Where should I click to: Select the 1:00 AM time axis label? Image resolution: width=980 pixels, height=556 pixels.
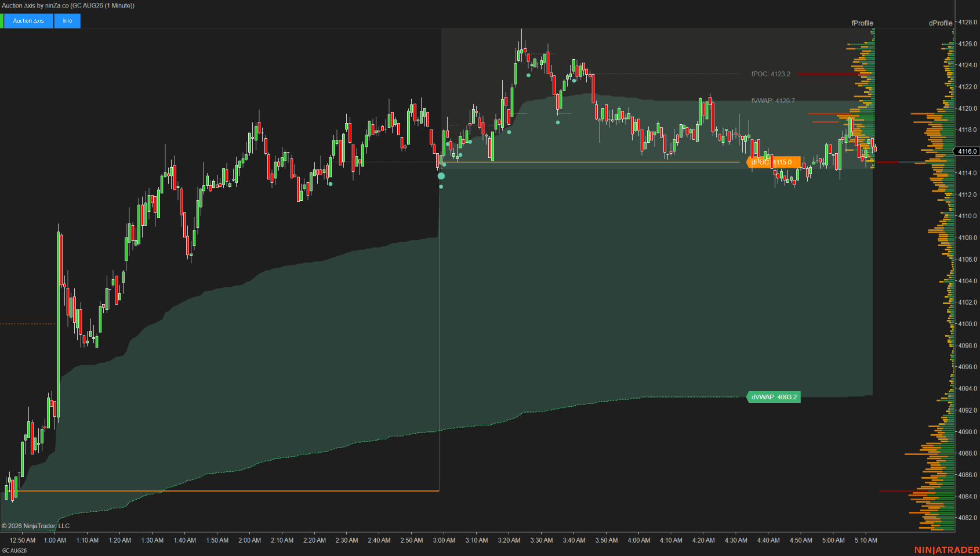(55, 540)
